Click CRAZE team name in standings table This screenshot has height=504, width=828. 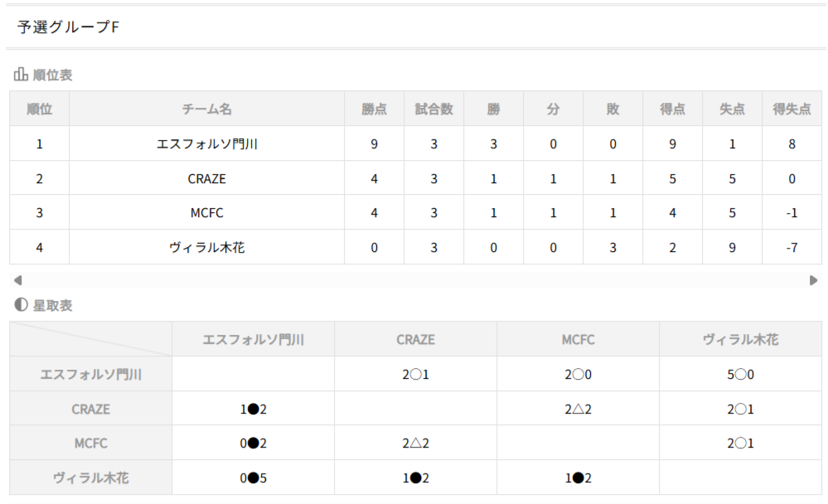coord(206,178)
